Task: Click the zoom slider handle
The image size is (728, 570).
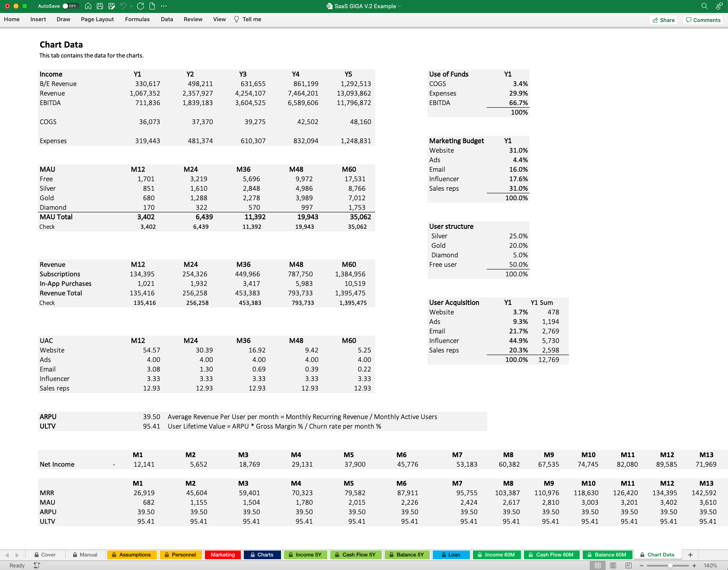Action: point(670,566)
